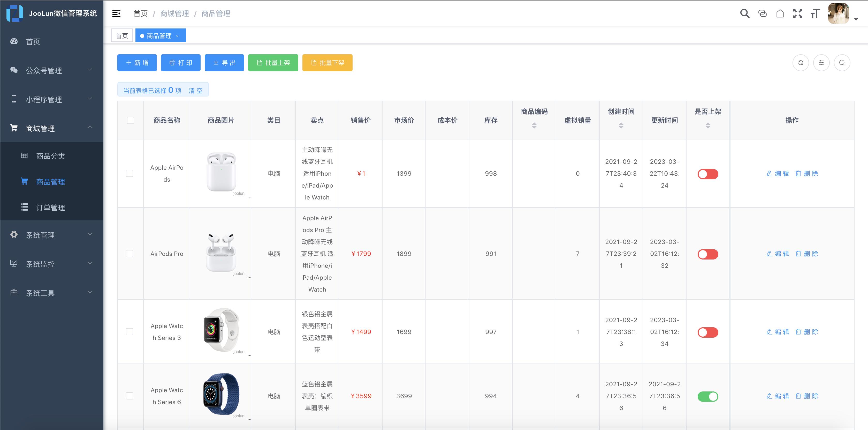
Task: Select the checkbox for AirPods Pro row
Action: (x=130, y=254)
